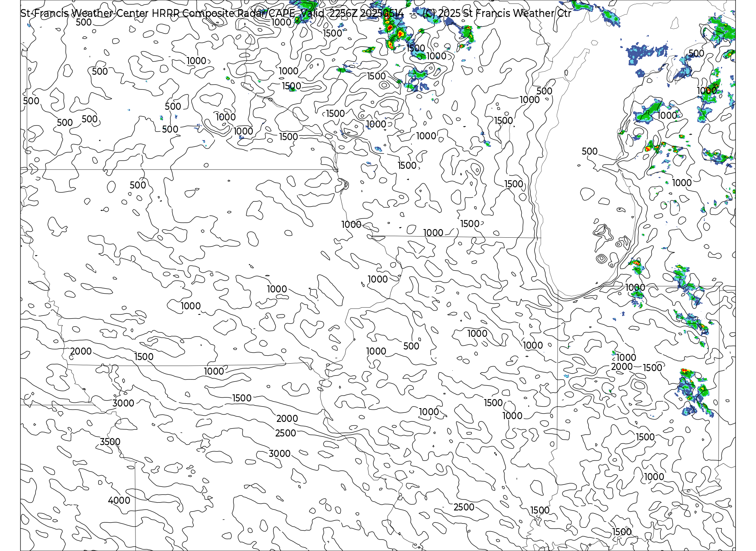Click the "4000" CAPE contour label
This screenshot has height=551, width=756.
click(119, 500)
